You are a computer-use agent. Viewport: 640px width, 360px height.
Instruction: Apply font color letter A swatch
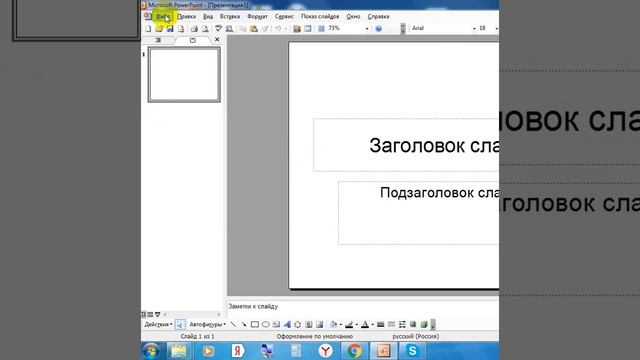click(365, 324)
